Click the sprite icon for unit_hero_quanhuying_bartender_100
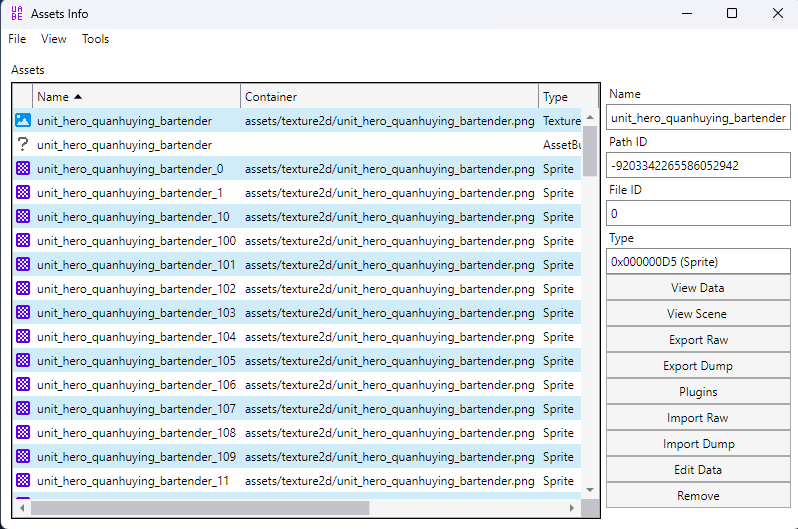 (23, 241)
